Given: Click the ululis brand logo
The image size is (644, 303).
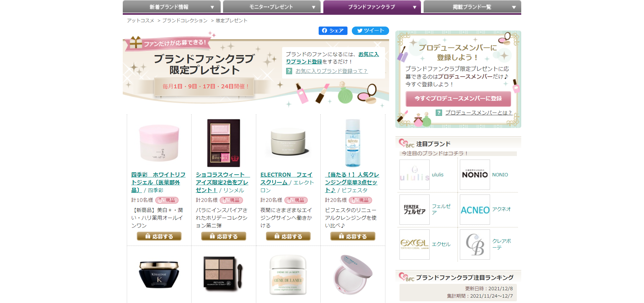Looking at the screenshot, I should pyautogui.click(x=415, y=175).
